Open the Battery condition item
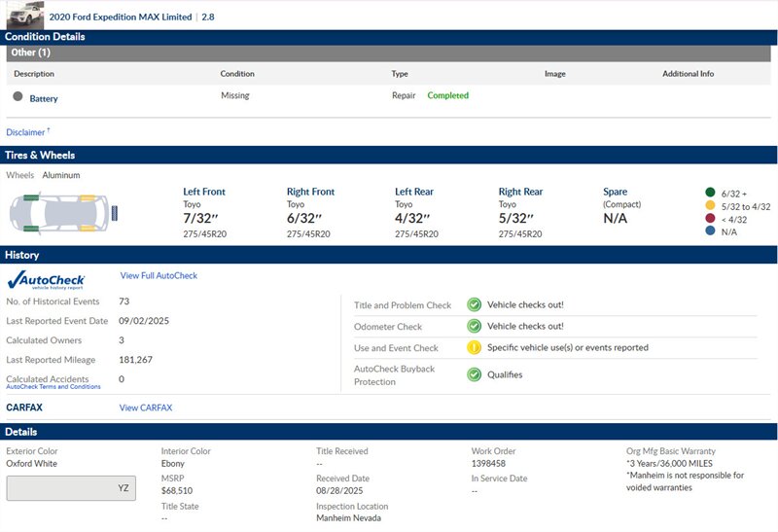This screenshot has width=778, height=532. pos(44,98)
